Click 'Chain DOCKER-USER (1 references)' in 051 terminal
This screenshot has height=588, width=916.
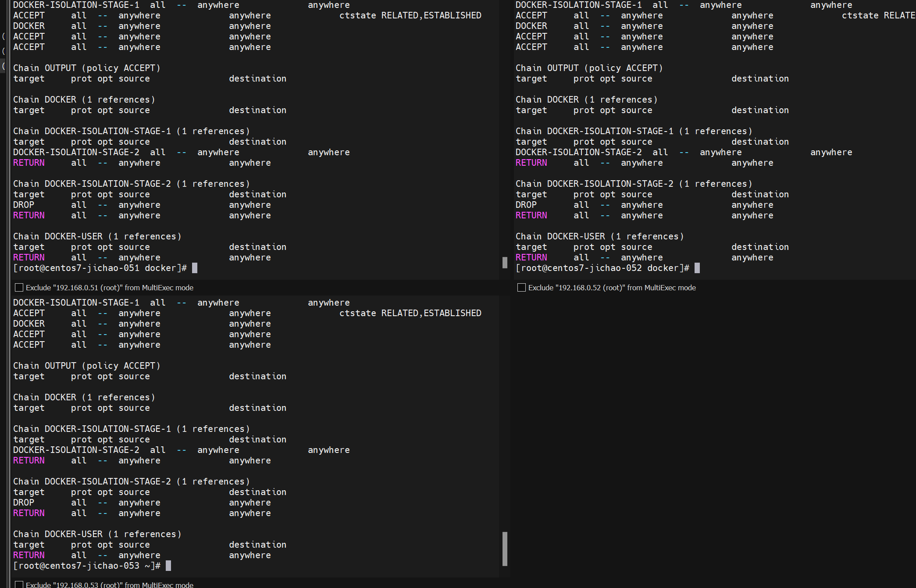pyautogui.click(x=97, y=236)
